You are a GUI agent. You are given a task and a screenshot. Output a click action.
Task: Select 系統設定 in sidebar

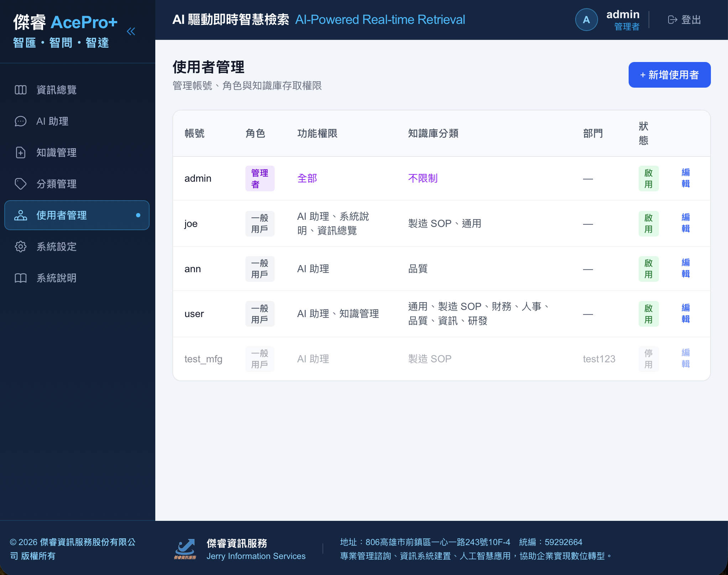pyautogui.click(x=77, y=247)
